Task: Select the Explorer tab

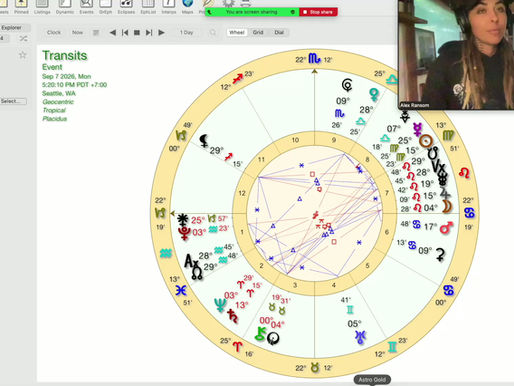Action: (x=11, y=28)
